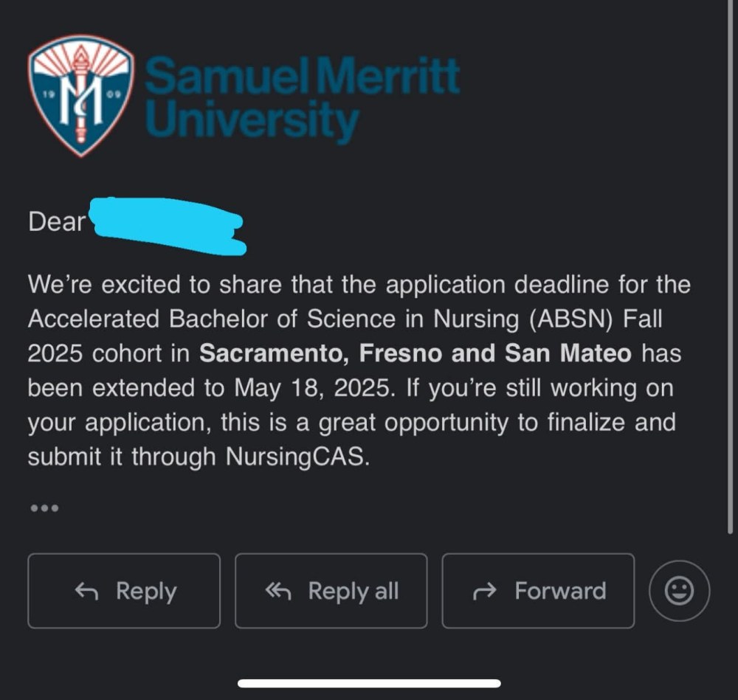The height and width of the screenshot is (700, 738).
Task: Expand trimmed content via three dots
Action: point(44,508)
